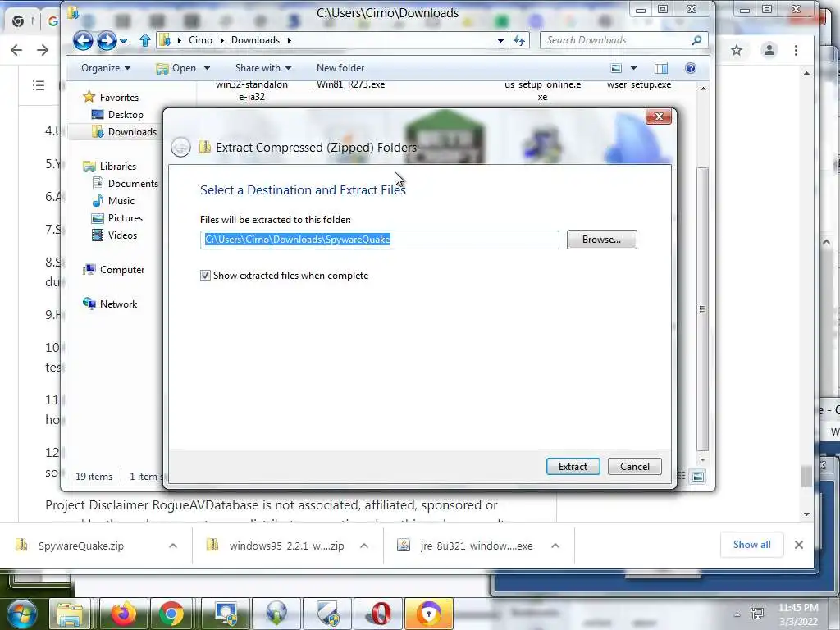Open address bar history dropdown
Image resolution: width=840 pixels, height=630 pixels.
pos(500,40)
